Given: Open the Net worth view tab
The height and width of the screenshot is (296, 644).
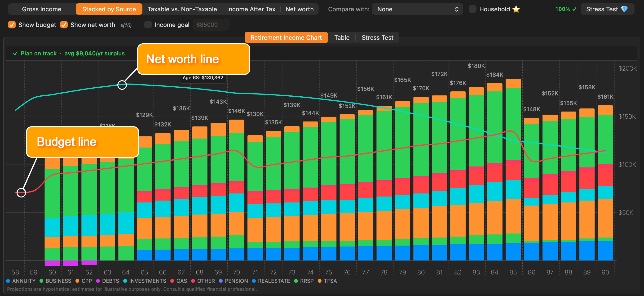Looking at the screenshot, I should point(299,9).
